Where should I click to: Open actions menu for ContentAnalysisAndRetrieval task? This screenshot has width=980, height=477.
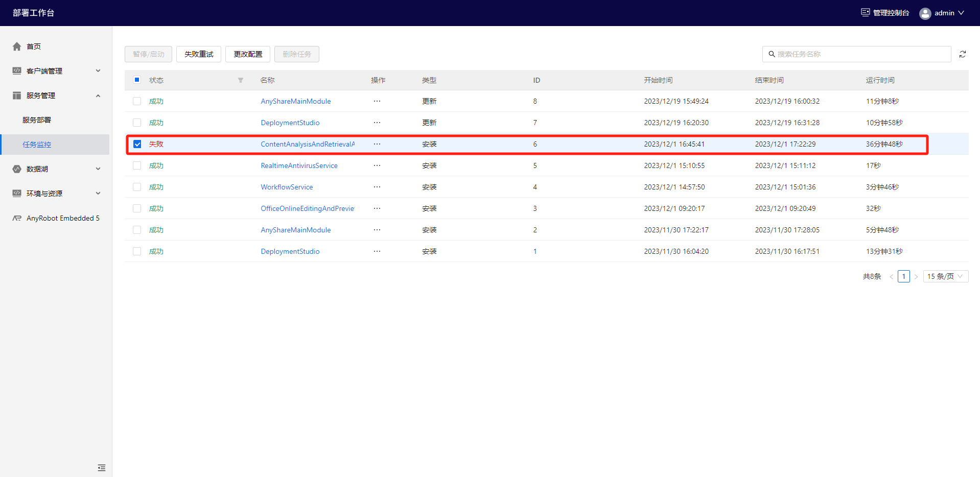point(377,144)
